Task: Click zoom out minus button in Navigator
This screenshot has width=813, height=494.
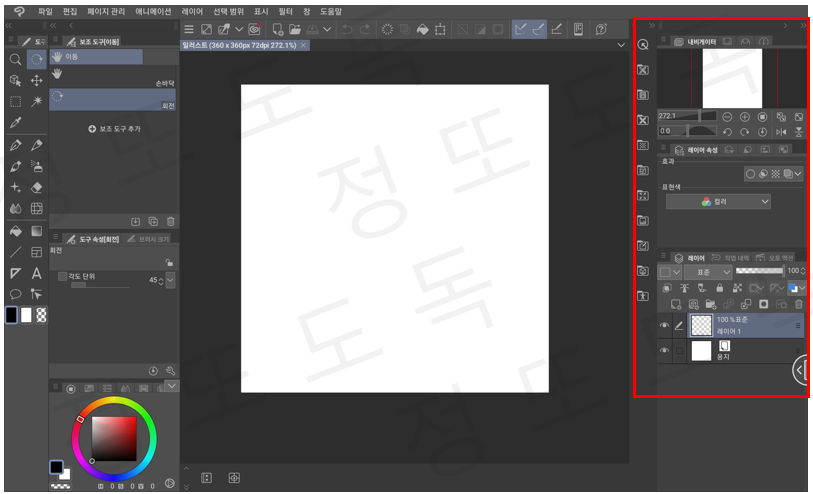Action: (x=727, y=117)
